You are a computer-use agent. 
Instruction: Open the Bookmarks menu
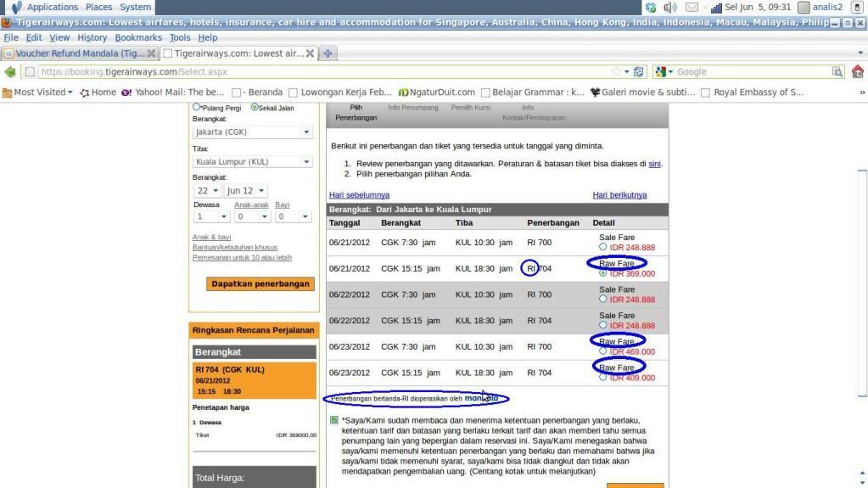138,37
